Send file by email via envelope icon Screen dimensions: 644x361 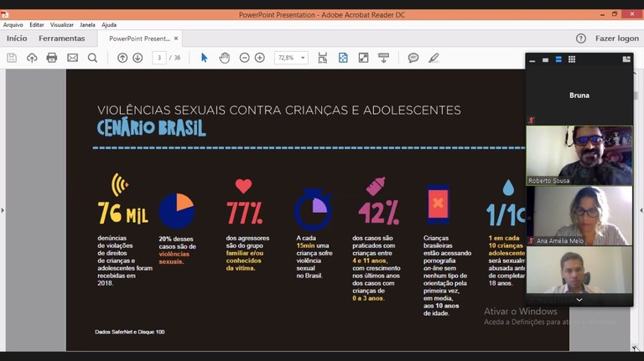pos(72,58)
